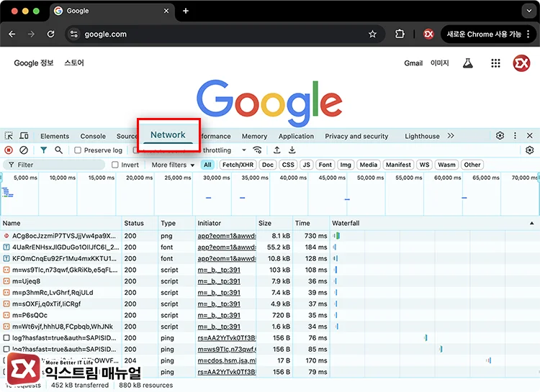Filter requests by Wasm type
This screenshot has height=392, width=540.
coord(446,165)
